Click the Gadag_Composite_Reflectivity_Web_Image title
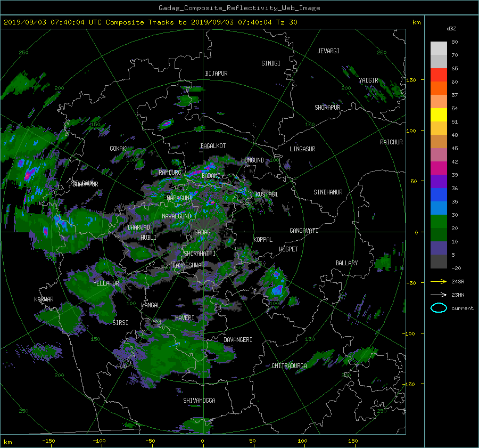 (239, 8)
